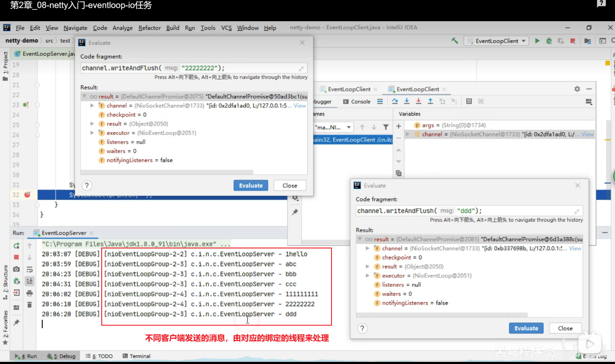Click the blue Step Into arrow
The image size is (615, 364).
406,101
